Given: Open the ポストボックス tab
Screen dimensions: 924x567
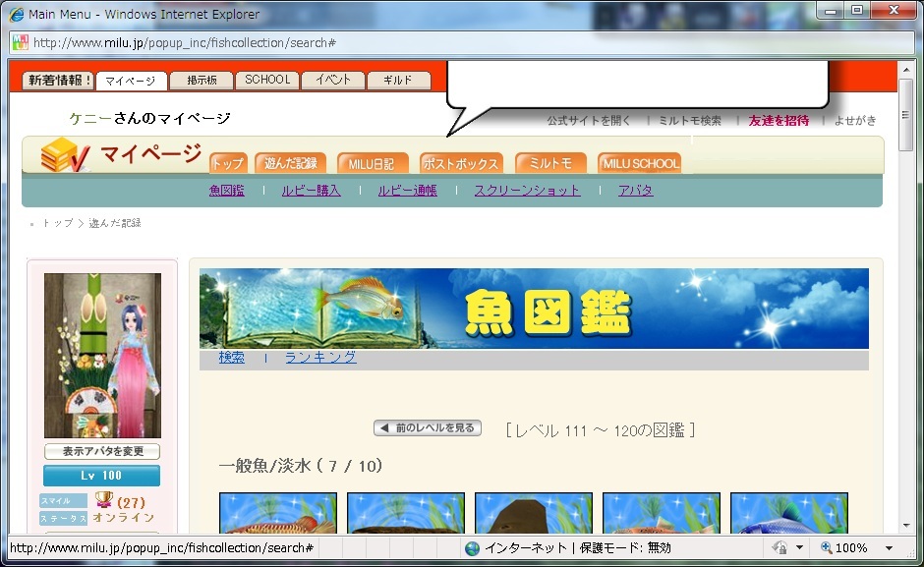Looking at the screenshot, I should click(461, 163).
